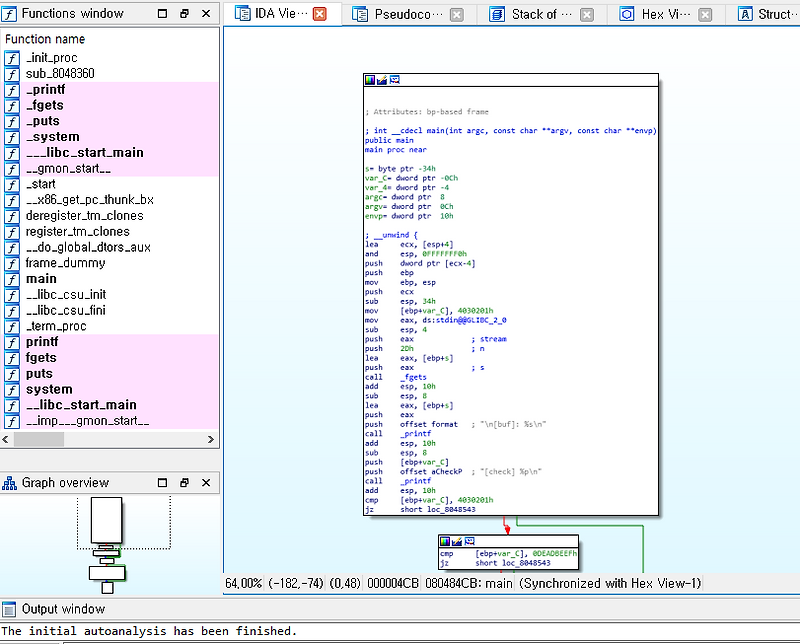Click top block thumbnail in Graph overview

(x=106, y=520)
